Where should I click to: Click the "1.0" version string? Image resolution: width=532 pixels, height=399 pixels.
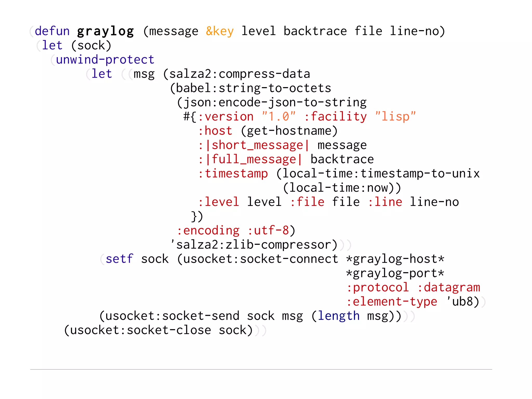tap(279, 116)
